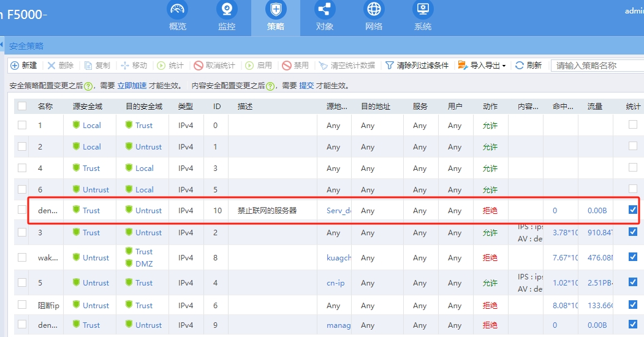
Task: Open the 网络 network section
Action: click(374, 17)
